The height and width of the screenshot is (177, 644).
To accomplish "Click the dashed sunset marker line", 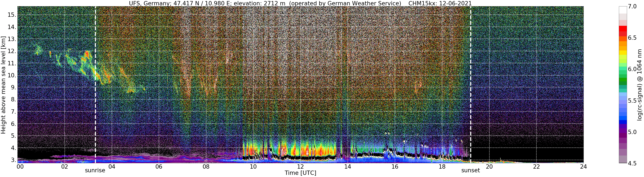I will coord(471,85).
